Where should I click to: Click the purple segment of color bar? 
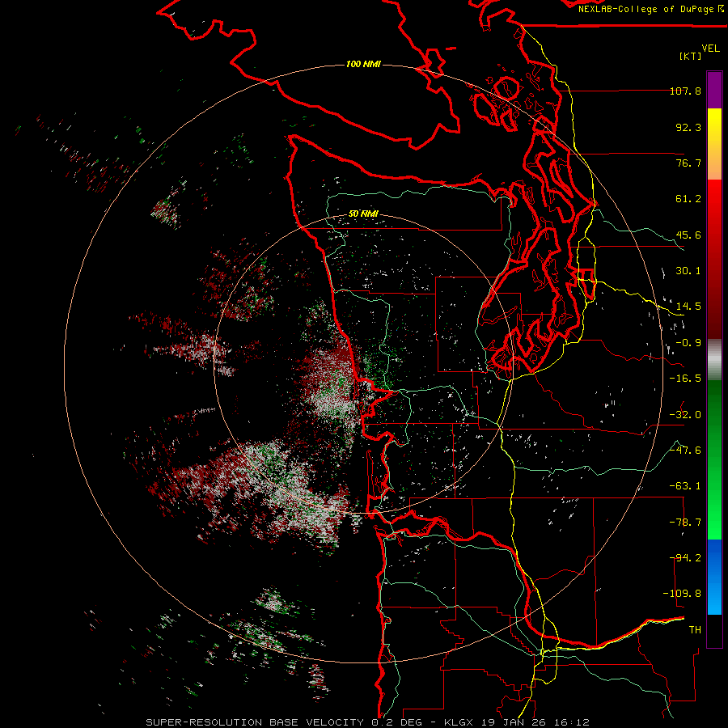tap(714, 90)
